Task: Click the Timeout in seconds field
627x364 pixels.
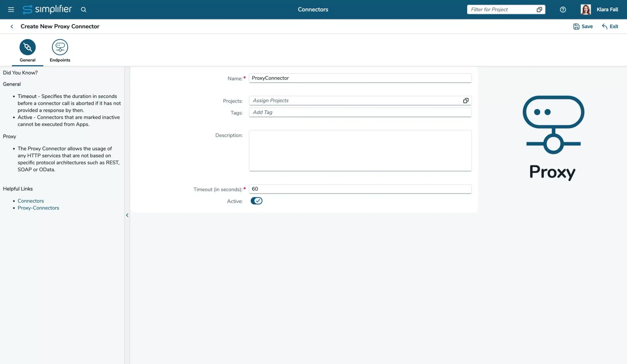Action: (x=360, y=189)
